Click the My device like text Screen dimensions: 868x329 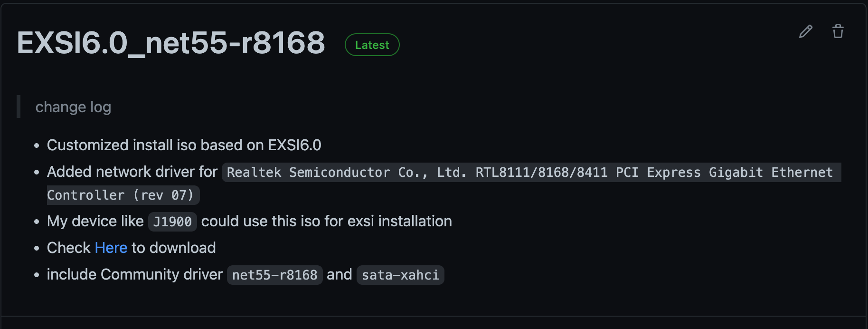pos(95,221)
